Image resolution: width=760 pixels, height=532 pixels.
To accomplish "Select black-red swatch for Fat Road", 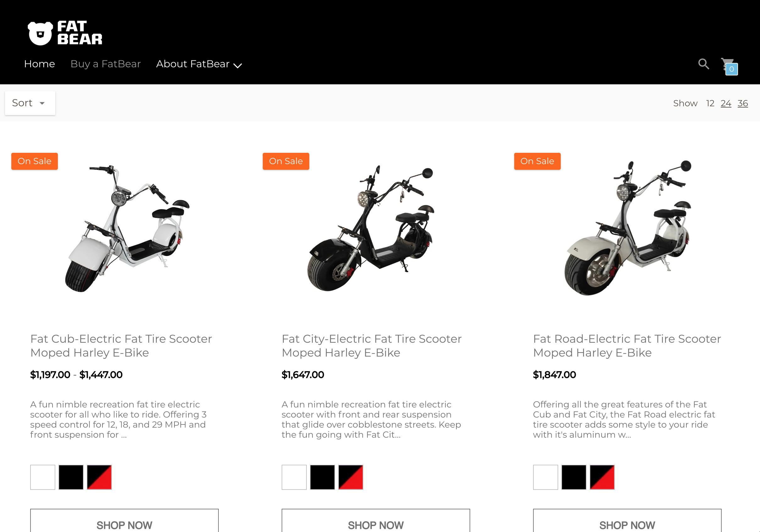I will point(602,477).
